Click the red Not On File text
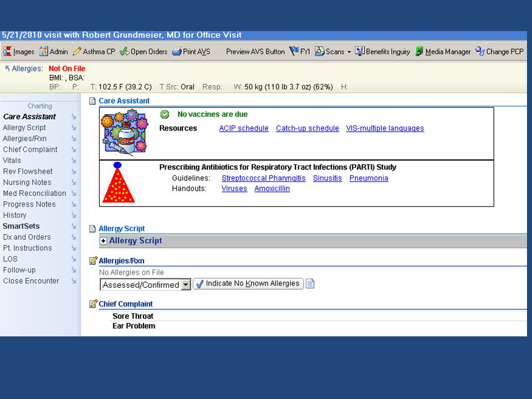Image resolution: width=532 pixels, height=399 pixels. click(x=67, y=69)
